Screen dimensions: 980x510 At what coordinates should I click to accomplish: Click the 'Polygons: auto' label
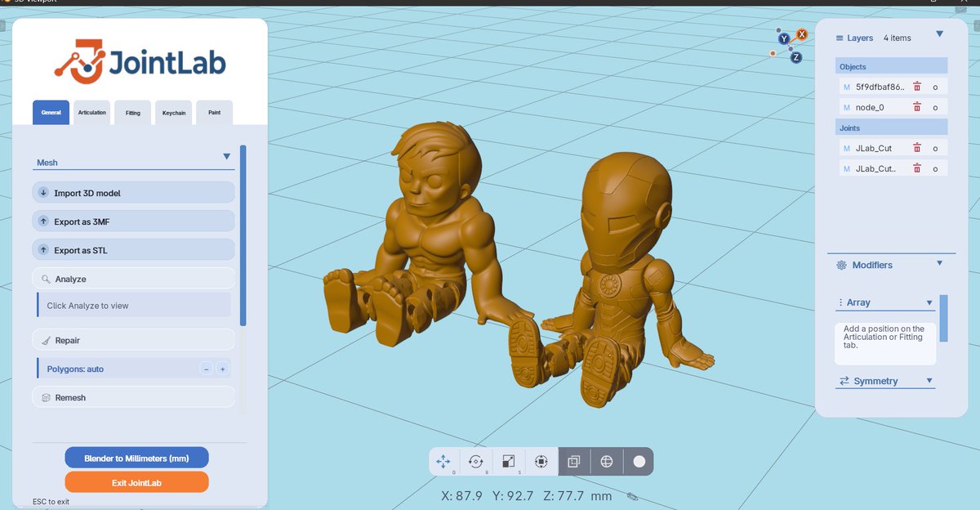[75, 369]
